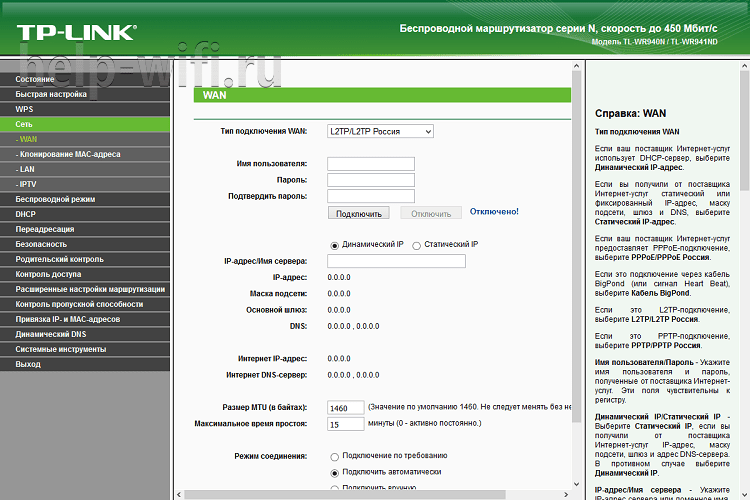Select the Сеть menu item
This screenshot has width=750, height=500.
pos(85,124)
